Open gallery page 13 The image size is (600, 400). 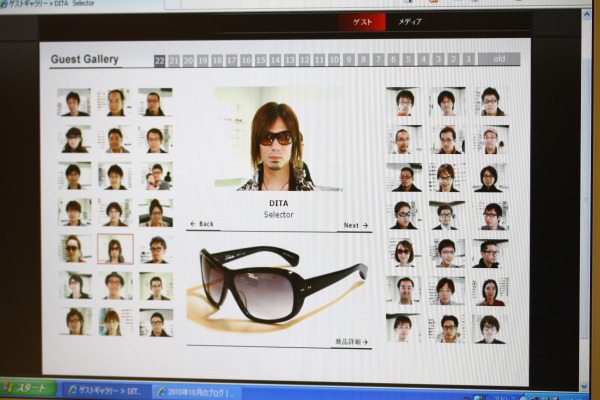[x=290, y=60]
